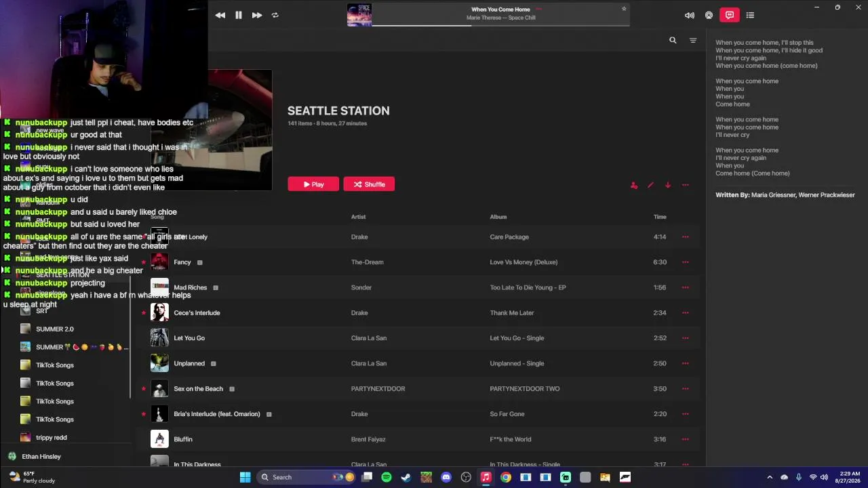This screenshot has height=488, width=868.
Task: Open the File Explorer taskbar icon
Action: point(606,477)
